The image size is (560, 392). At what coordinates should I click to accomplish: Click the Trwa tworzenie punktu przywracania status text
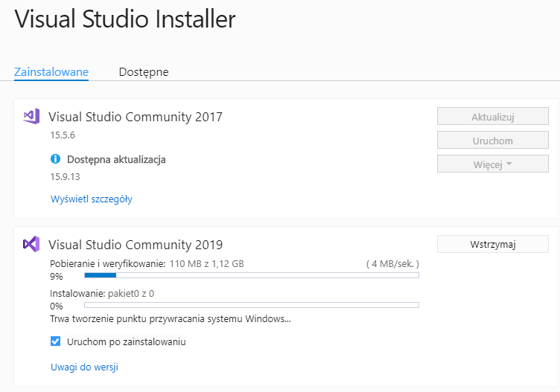171,319
